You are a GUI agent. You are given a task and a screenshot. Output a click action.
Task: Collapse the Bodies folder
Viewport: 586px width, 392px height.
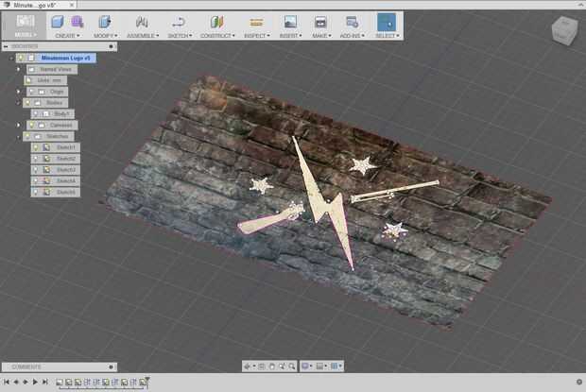point(18,103)
